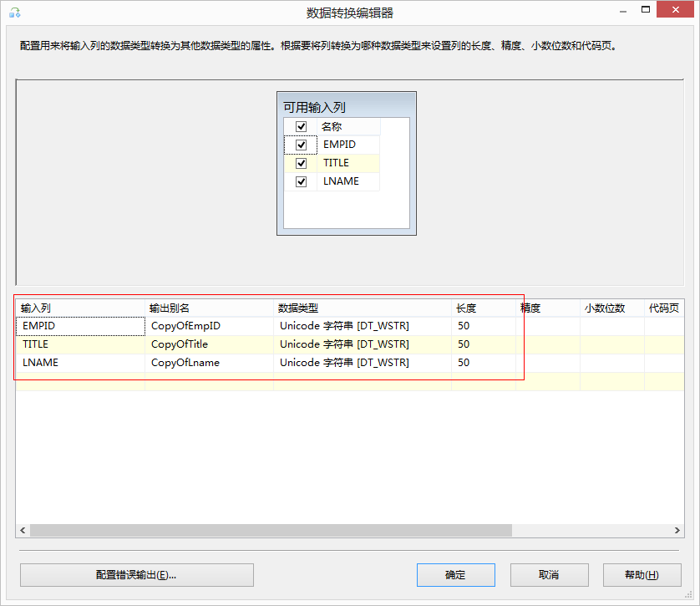Maximize the 数据转换编辑器 window
This screenshot has width=700, height=606.
pyautogui.click(x=646, y=10)
